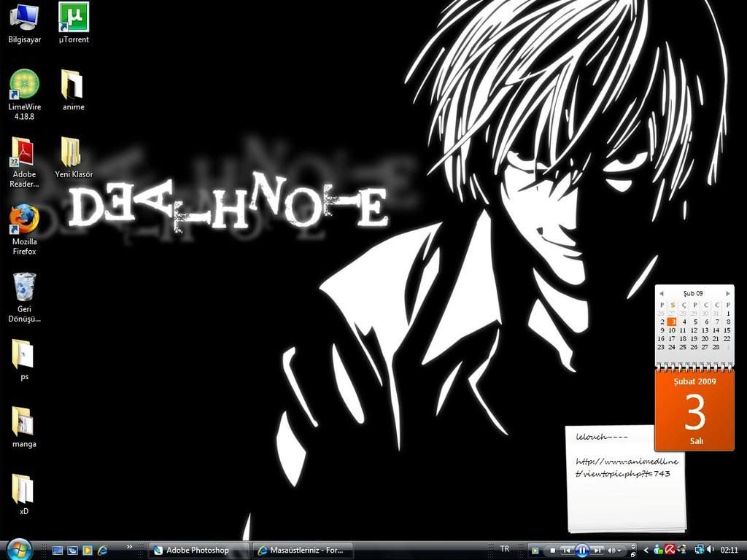747x560 pixels.
Task: Select the Mozilla Firefox desktop shortcut
Action: pos(24,230)
